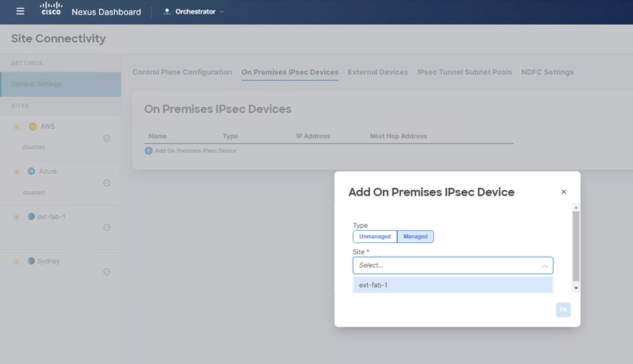The width and height of the screenshot is (633, 364).
Task: Click the plus icon to add device
Action: 148,150
